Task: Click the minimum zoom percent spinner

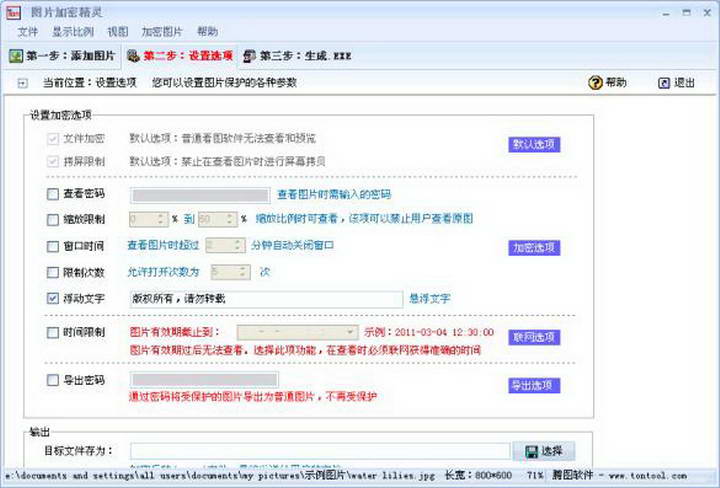Action: [149, 219]
